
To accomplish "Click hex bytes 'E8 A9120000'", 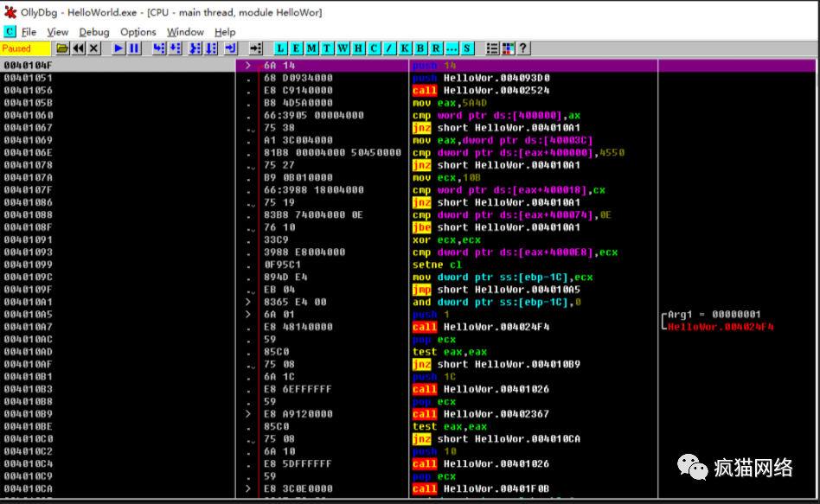I will click(x=298, y=414).
